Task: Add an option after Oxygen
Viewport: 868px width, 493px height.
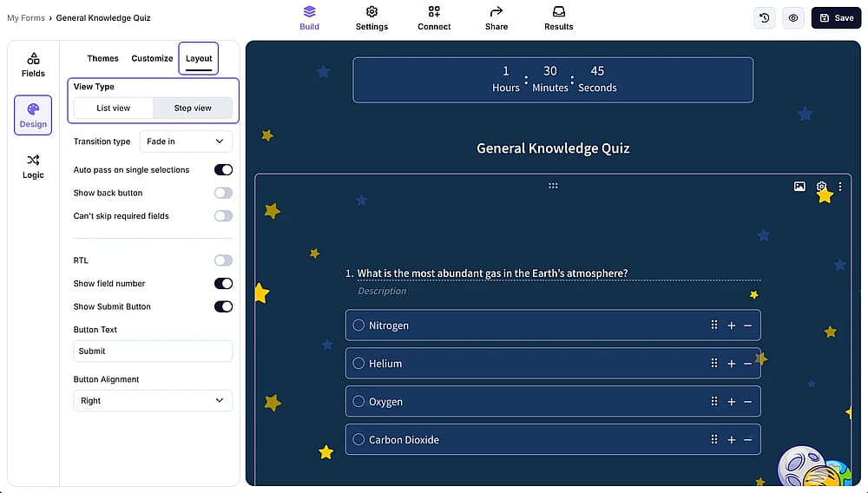Action: click(731, 402)
